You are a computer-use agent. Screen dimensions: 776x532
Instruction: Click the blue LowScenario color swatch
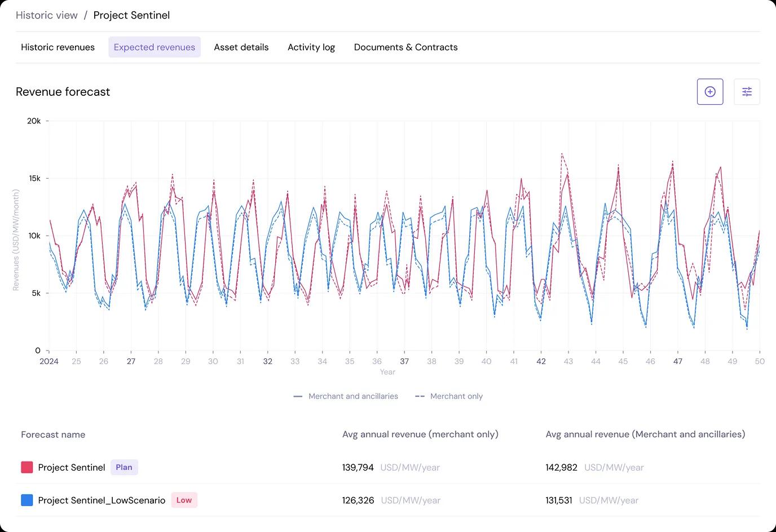[x=27, y=500]
